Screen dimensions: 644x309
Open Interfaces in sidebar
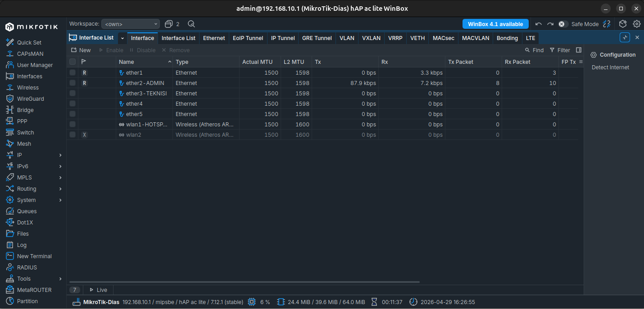(29, 76)
